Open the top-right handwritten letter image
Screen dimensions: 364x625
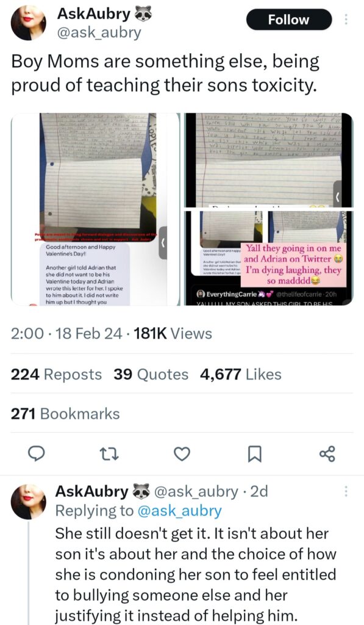pos(269,161)
